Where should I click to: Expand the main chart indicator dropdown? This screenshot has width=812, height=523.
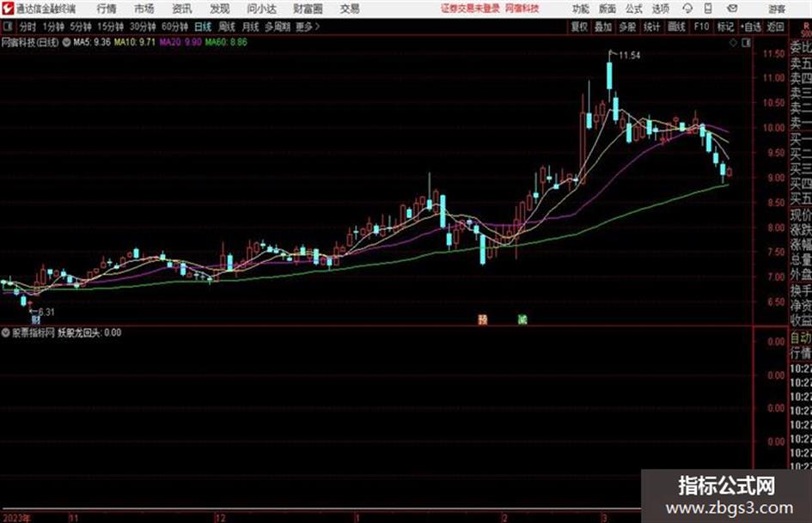[66, 42]
